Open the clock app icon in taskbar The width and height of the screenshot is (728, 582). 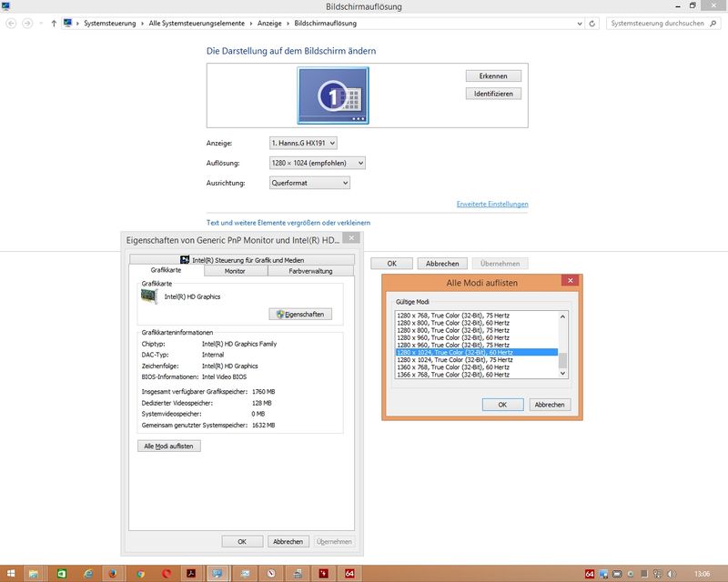(271, 574)
